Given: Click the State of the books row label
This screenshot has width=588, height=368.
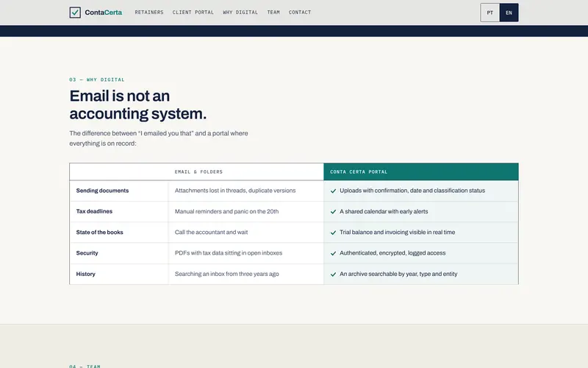Looking at the screenshot, I should point(99,233).
